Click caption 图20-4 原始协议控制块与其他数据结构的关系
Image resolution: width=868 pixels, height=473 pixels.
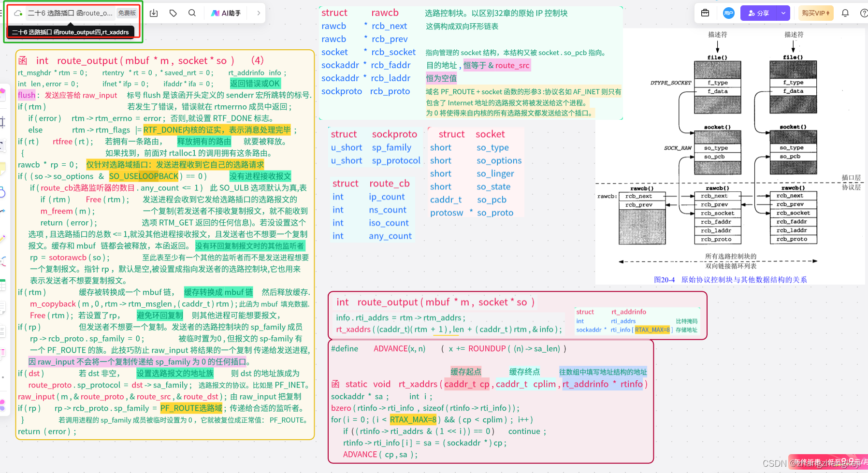pyautogui.click(x=730, y=280)
